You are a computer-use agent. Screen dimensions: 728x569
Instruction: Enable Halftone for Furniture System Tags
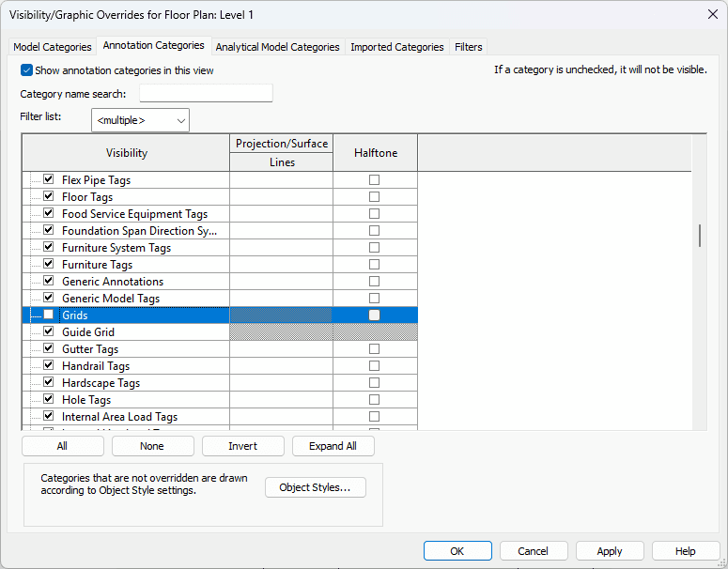pyautogui.click(x=374, y=247)
